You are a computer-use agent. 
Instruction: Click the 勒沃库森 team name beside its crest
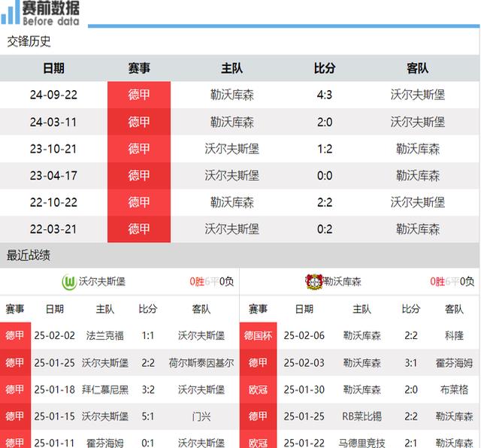pyautogui.click(x=343, y=281)
